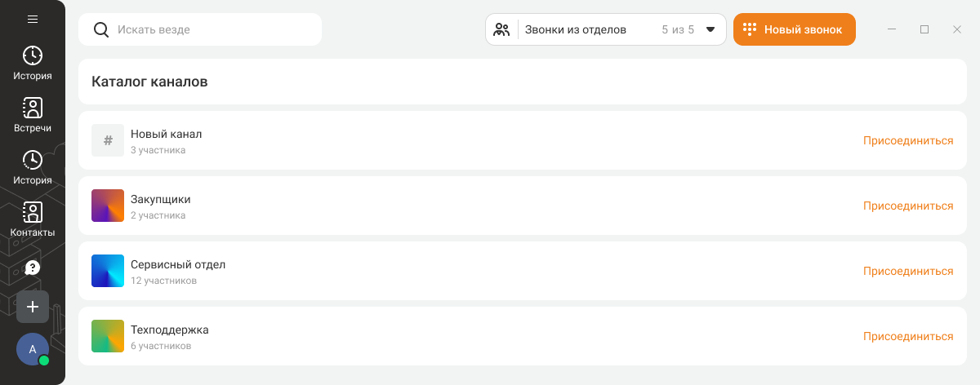Open the hamburger menu in the sidebar
Image resolution: width=980 pixels, height=385 pixels.
33,20
